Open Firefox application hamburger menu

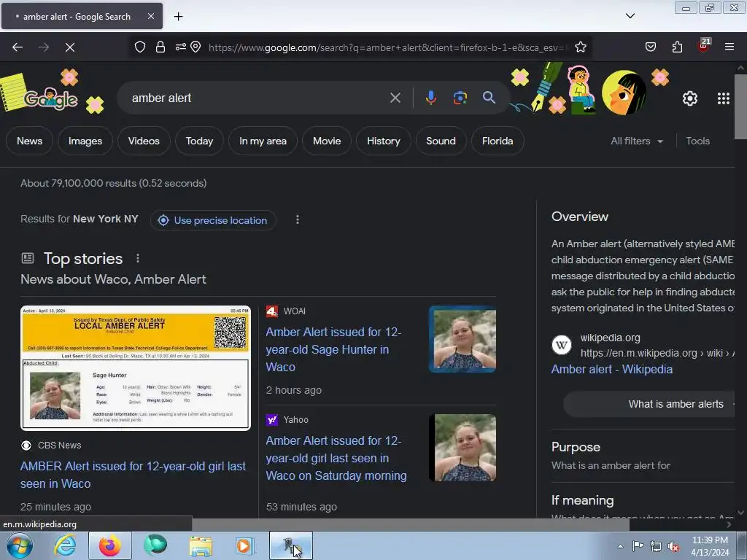(729, 47)
